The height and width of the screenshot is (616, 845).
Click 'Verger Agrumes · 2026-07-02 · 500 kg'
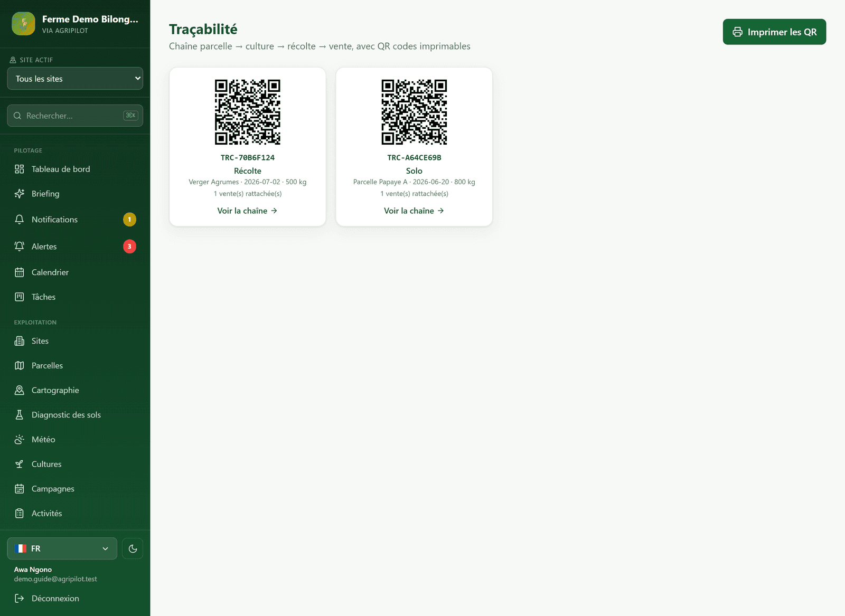point(248,182)
